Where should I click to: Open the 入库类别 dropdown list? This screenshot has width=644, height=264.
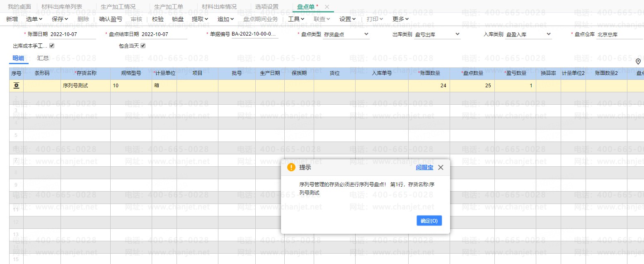[548, 34]
